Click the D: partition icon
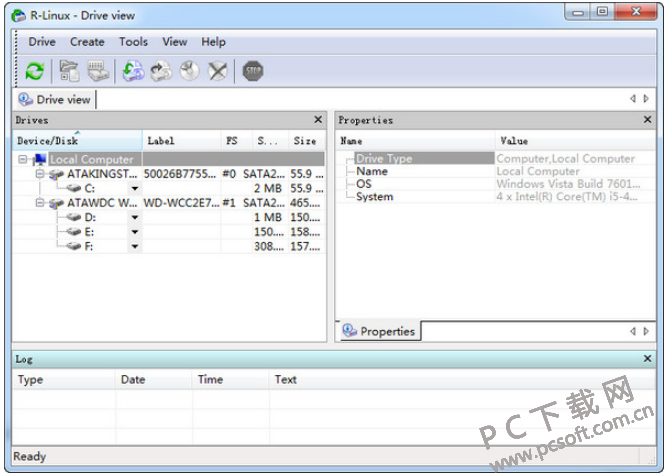The image size is (666, 474). (73, 217)
